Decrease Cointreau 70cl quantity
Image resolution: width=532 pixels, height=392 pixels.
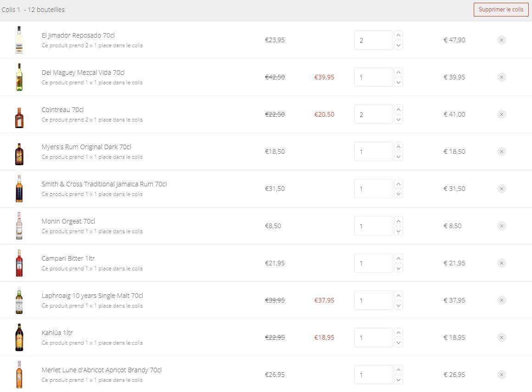(x=398, y=119)
